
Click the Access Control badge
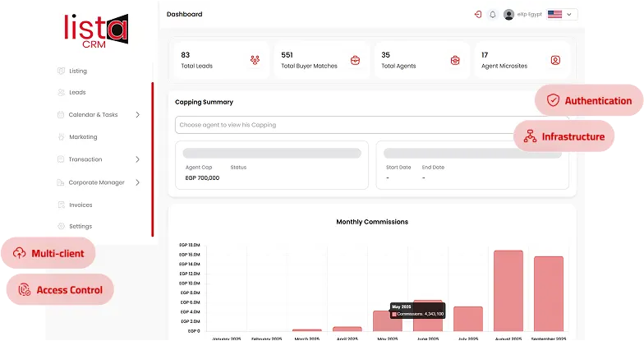[x=60, y=290]
